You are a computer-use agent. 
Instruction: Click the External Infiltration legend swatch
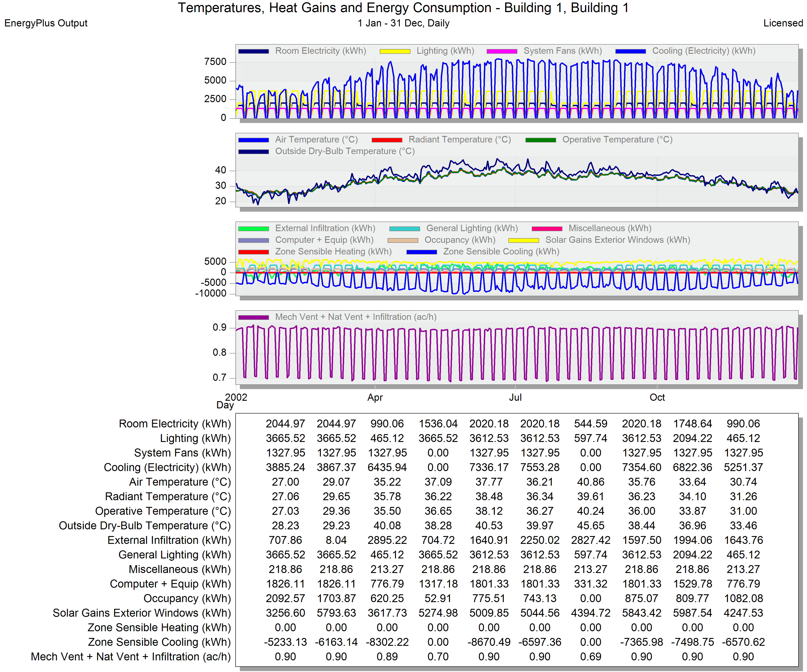coord(253,228)
